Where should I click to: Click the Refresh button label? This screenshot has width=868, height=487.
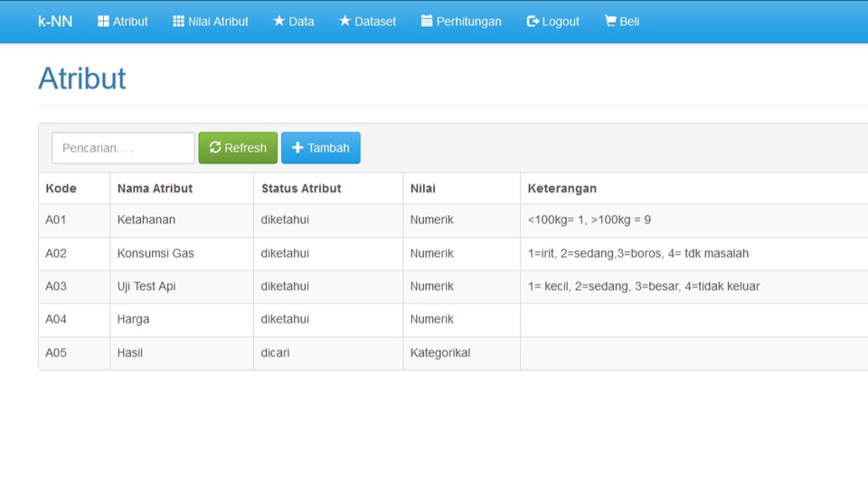click(x=245, y=148)
